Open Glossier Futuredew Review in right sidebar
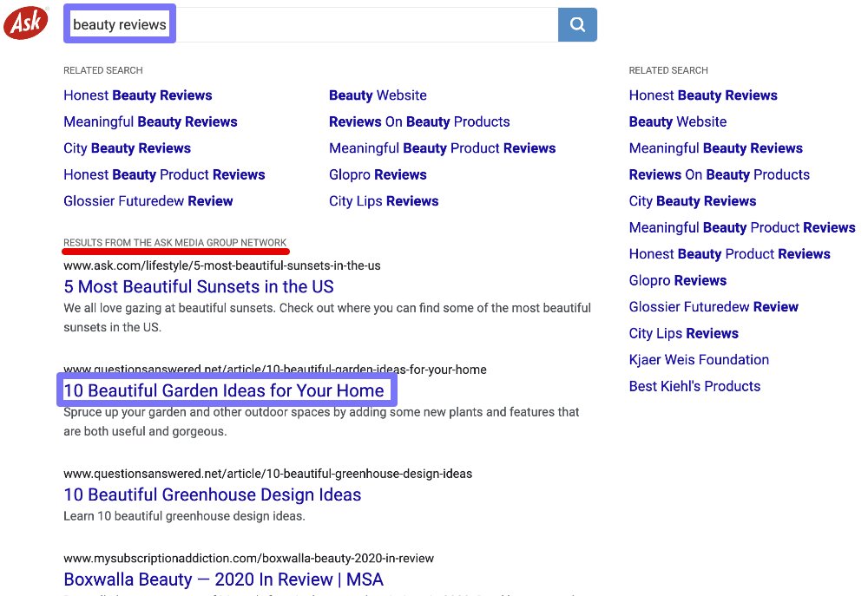 coord(713,306)
